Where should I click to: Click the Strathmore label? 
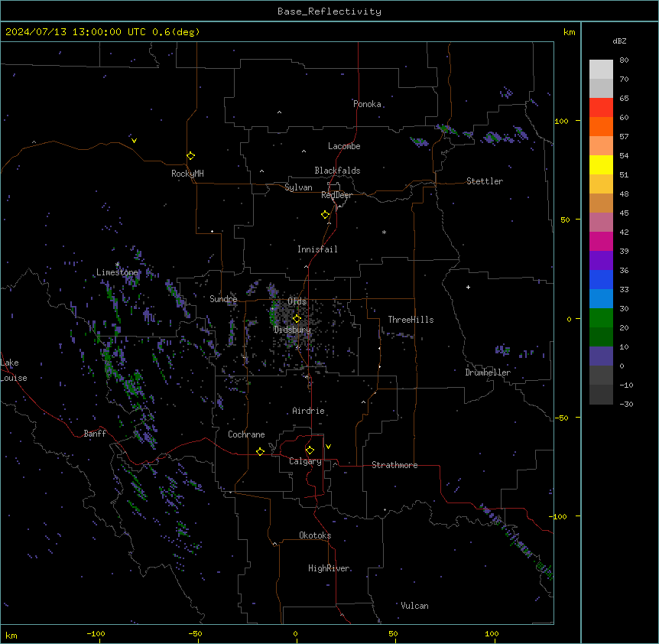(394, 465)
